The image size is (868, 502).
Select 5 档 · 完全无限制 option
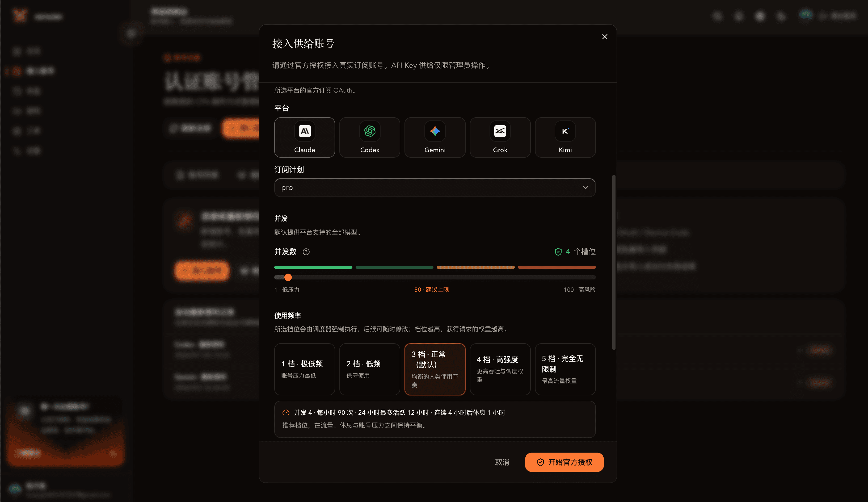[x=565, y=369]
